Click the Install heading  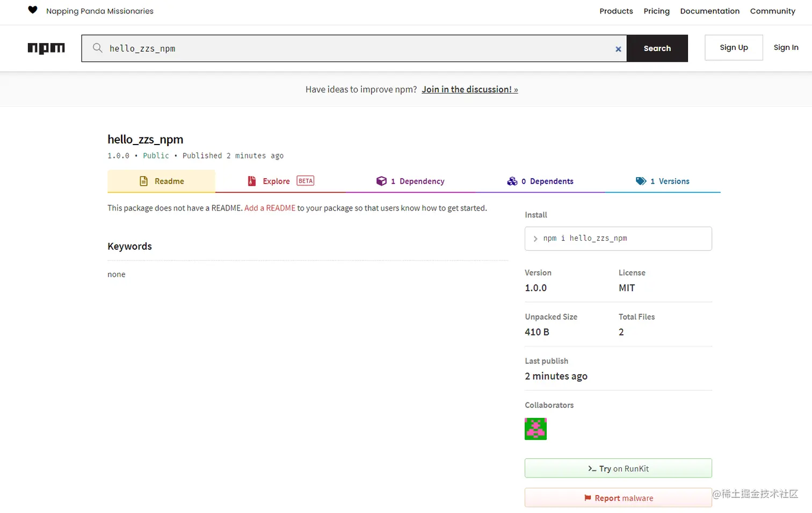[x=535, y=215]
